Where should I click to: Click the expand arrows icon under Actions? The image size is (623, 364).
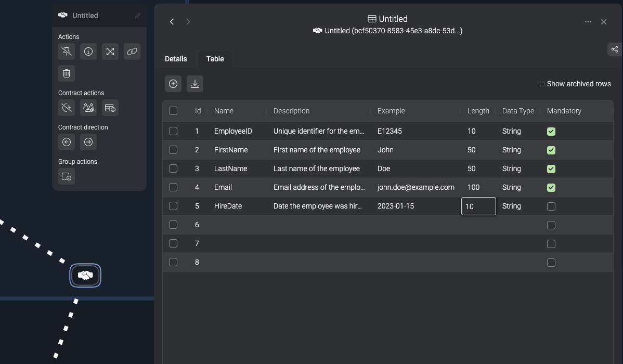(110, 51)
